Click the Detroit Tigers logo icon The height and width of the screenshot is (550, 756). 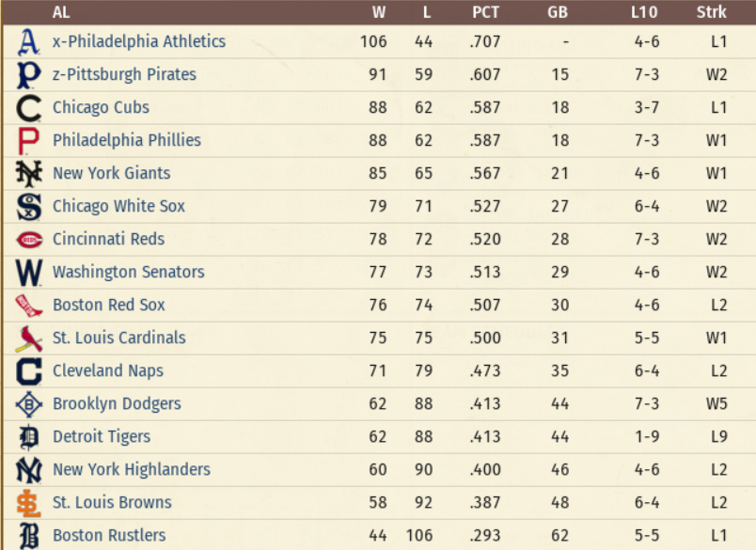29,437
